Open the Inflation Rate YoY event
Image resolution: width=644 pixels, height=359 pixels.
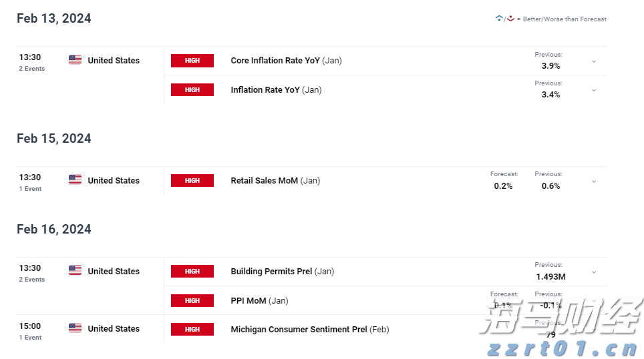pos(265,89)
